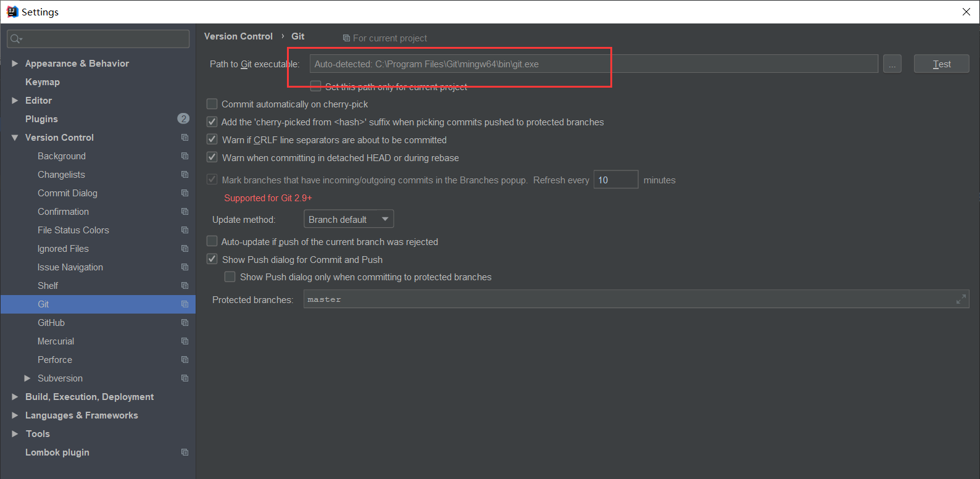Click the Plugins update count badge
Viewport: 980px width, 479px height.
183,119
